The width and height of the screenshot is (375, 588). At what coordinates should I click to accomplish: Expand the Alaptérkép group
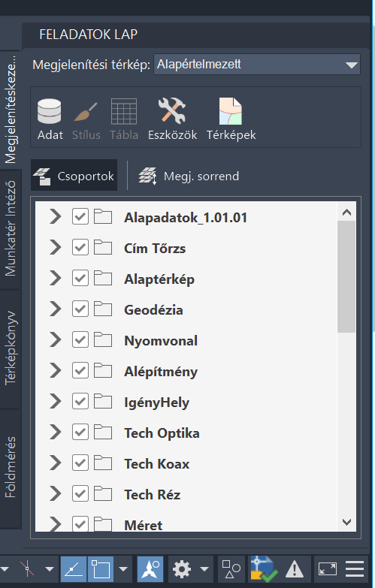tap(55, 279)
